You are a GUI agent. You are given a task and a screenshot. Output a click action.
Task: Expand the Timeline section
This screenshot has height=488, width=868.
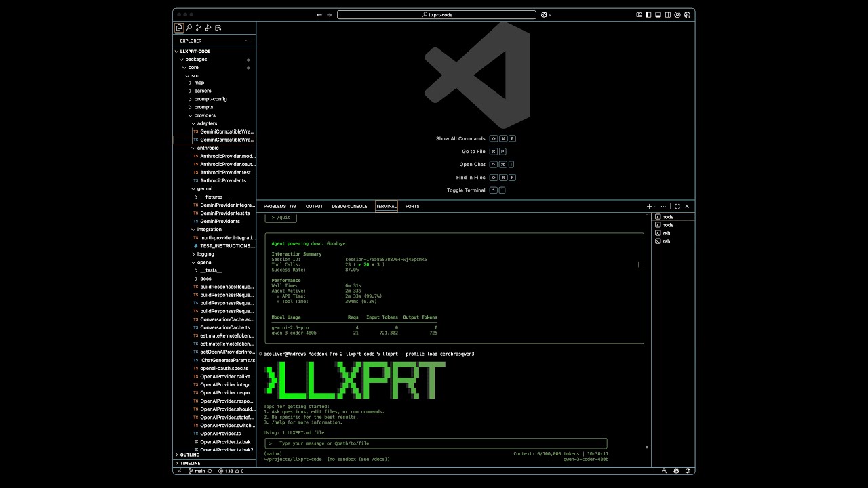214,463
